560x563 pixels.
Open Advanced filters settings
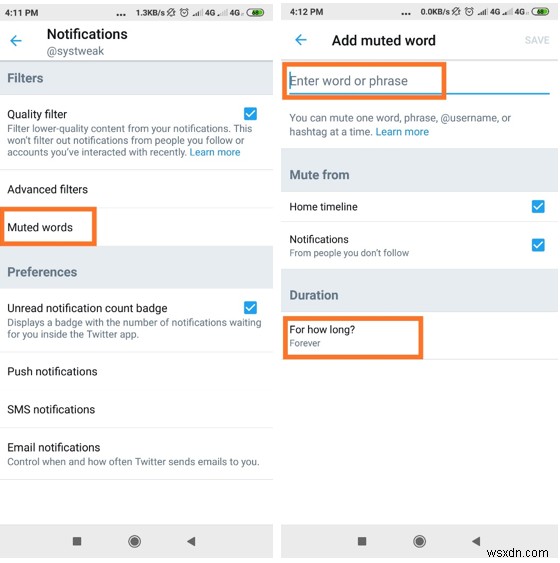click(136, 189)
